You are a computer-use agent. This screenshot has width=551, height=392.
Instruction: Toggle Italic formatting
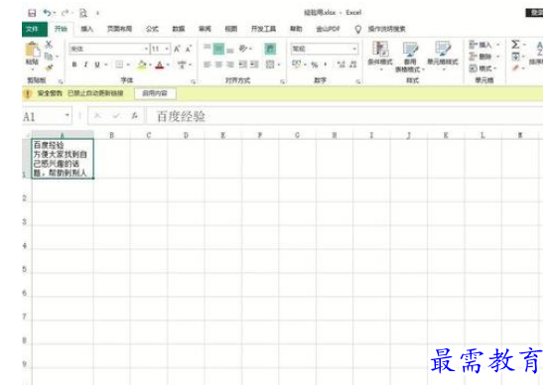click(x=85, y=65)
